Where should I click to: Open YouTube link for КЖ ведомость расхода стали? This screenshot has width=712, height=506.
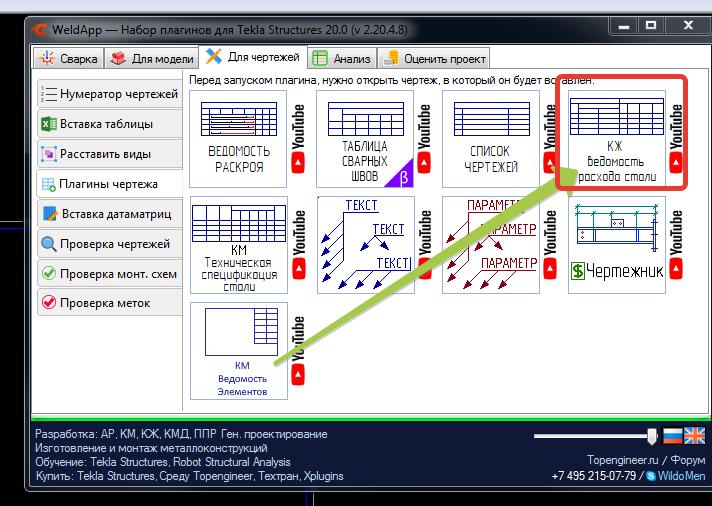(676, 139)
